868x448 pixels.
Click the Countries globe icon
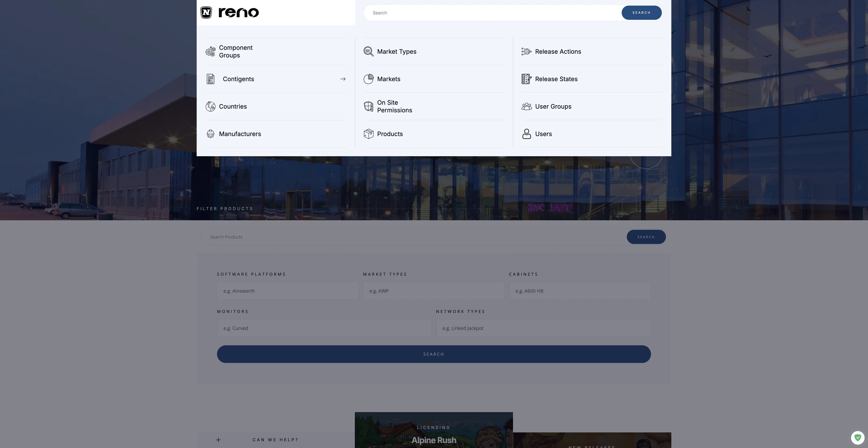pos(211,106)
